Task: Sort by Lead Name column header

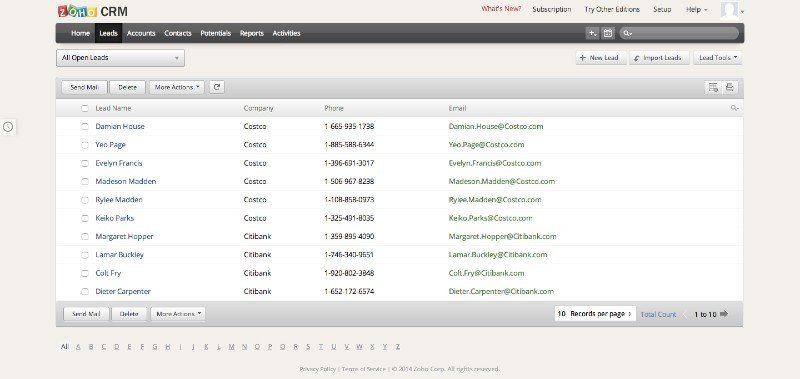Action: [113, 108]
